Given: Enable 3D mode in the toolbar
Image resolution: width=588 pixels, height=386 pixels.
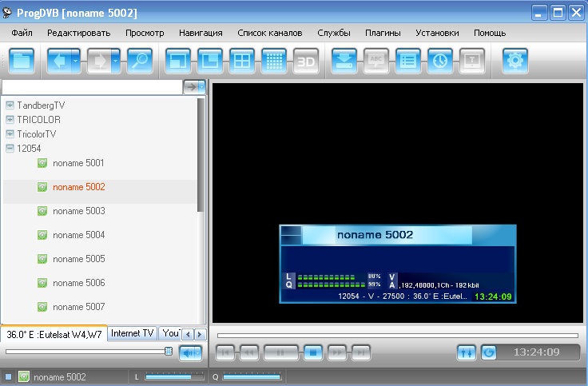Looking at the screenshot, I should coord(306,61).
